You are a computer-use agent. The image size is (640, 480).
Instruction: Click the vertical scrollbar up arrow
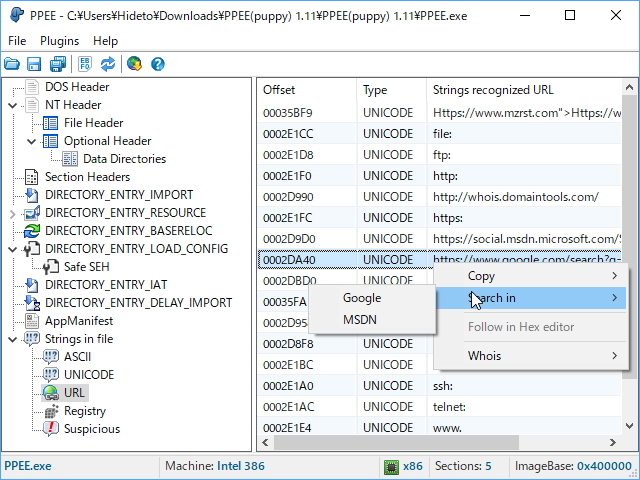pos(629,87)
